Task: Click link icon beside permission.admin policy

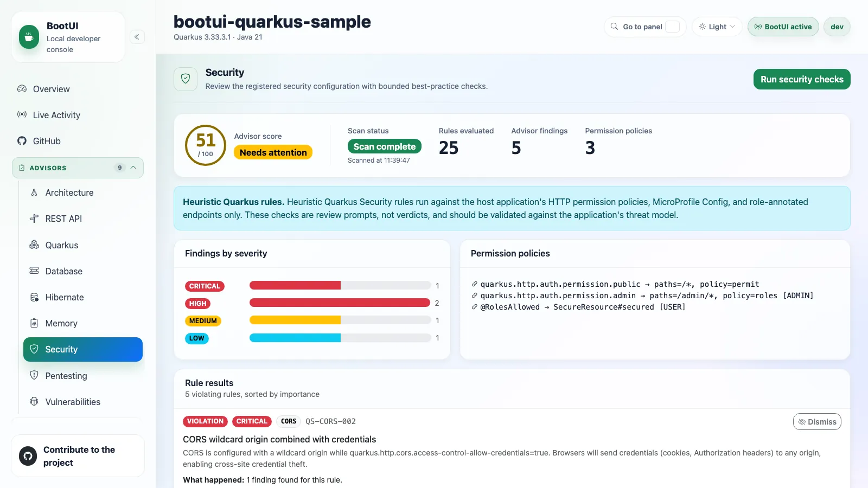Action: point(474,296)
